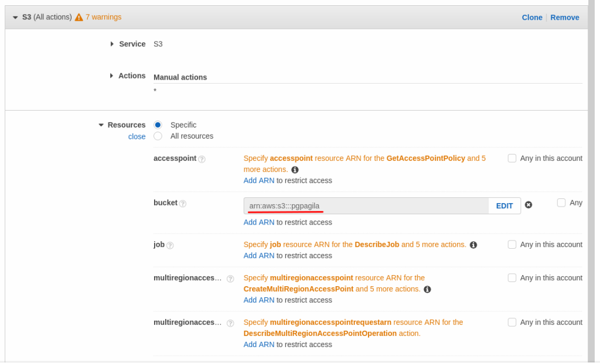Image resolution: width=600 pixels, height=364 pixels.
Task: Expand the Service section arrow
Action: coord(112,44)
